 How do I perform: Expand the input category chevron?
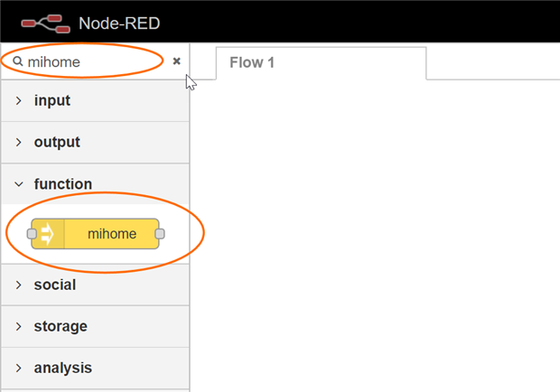[x=19, y=100]
